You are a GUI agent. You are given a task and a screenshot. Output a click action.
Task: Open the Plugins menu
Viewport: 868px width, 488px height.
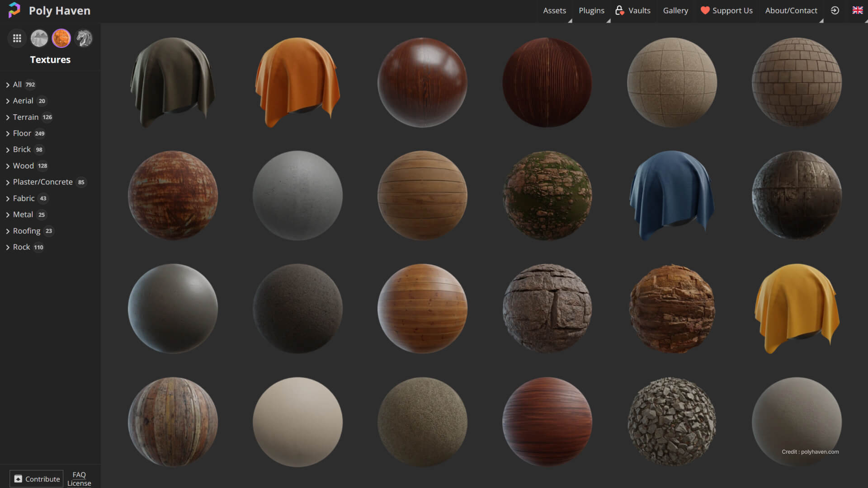coord(591,10)
